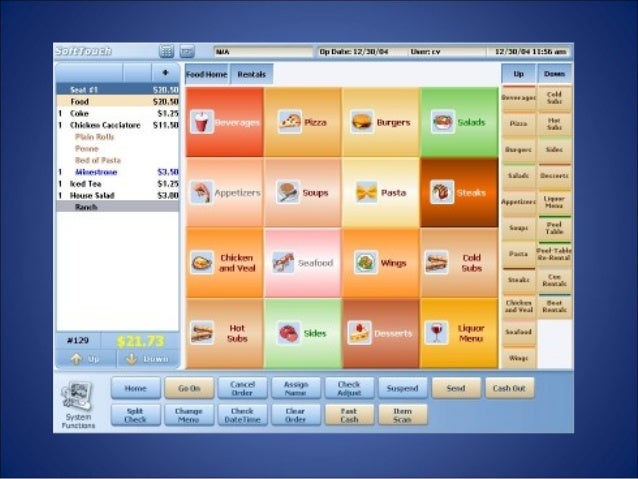Click the Cancel Order button
The image size is (638, 479).
tap(243, 388)
